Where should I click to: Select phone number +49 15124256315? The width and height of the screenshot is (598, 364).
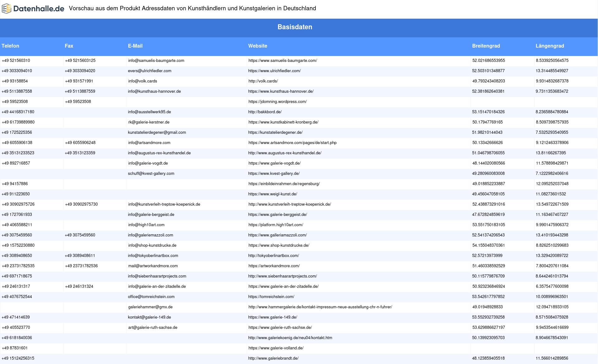[18, 358]
